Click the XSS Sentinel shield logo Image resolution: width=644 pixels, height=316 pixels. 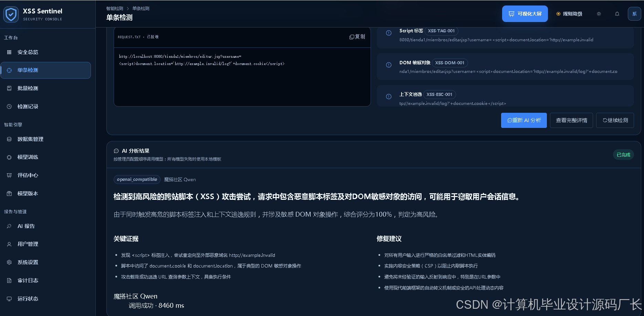click(x=11, y=14)
